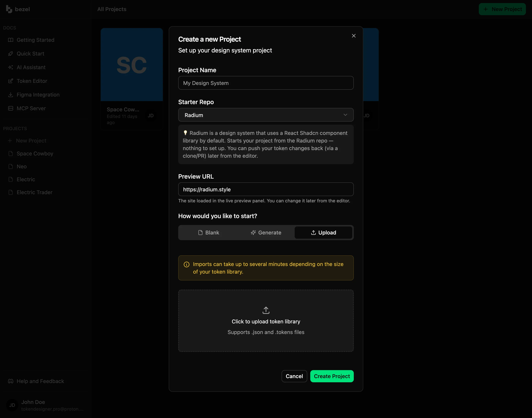Click the MCP Server icon
Screen dimensions: 532x418
pos(10,108)
